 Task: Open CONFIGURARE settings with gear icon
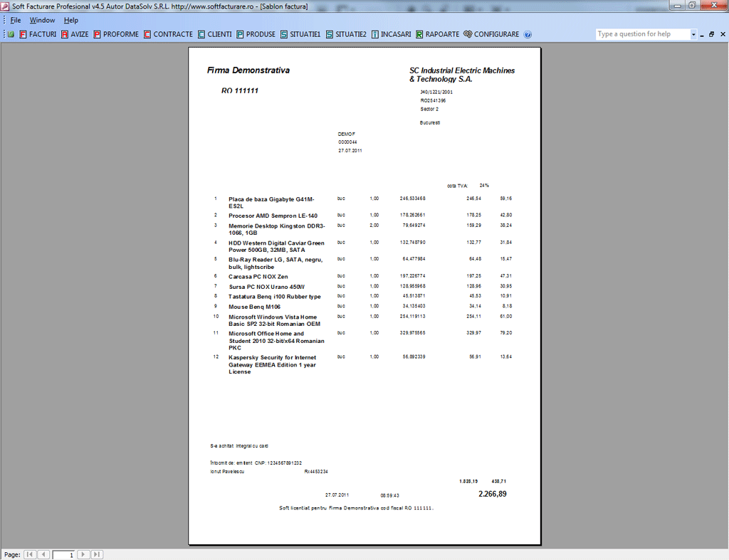[491, 34]
